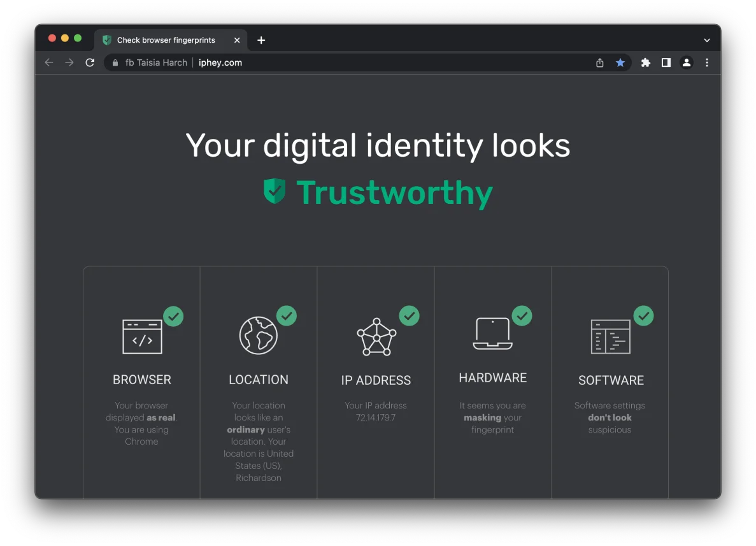Click the browser back arrow
The height and width of the screenshot is (546, 756).
click(48, 62)
